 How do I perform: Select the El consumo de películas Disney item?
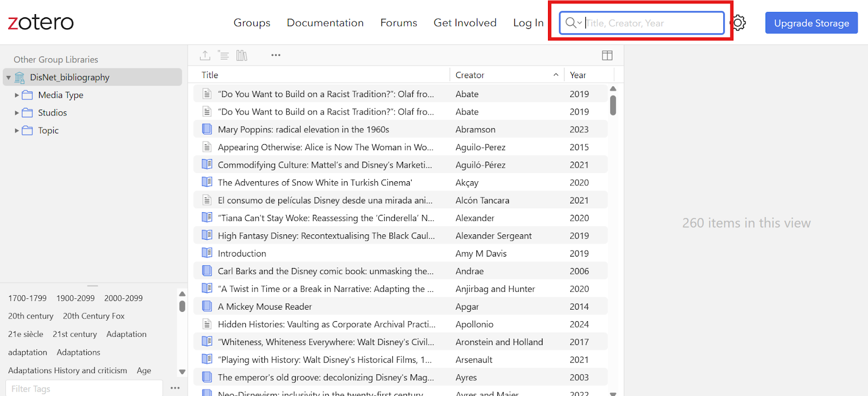tap(400, 200)
